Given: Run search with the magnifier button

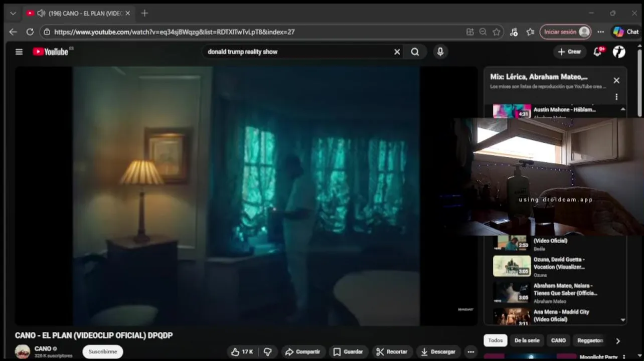Looking at the screenshot, I should 415,52.
